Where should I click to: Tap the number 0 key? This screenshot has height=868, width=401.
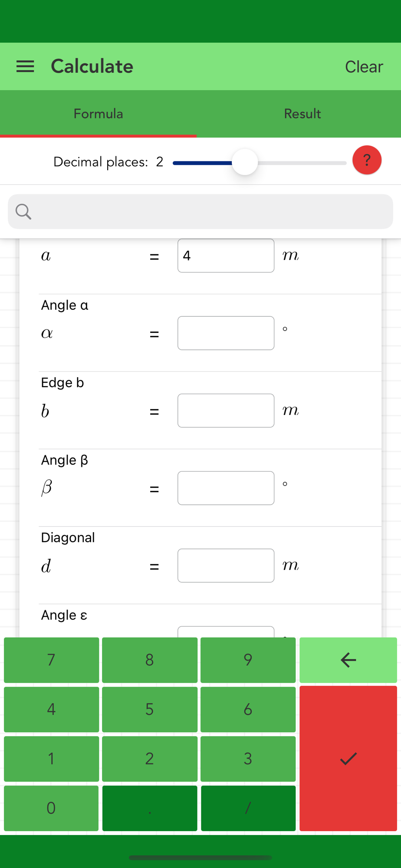pos(51,808)
